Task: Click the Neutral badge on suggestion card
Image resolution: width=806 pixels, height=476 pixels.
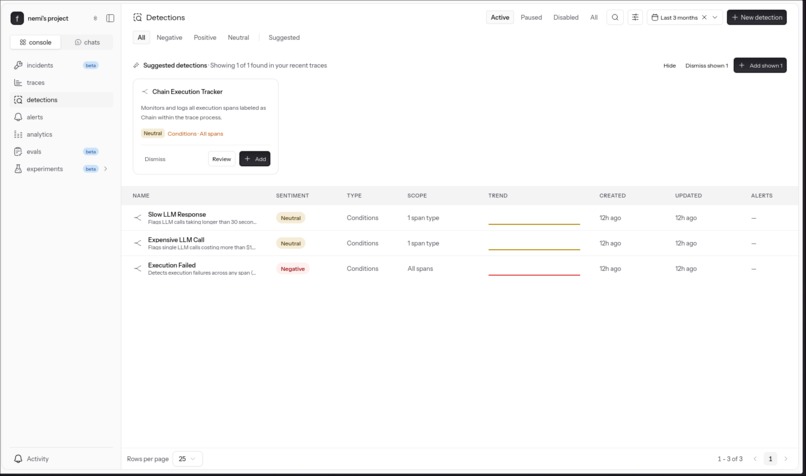Action: coord(153,133)
